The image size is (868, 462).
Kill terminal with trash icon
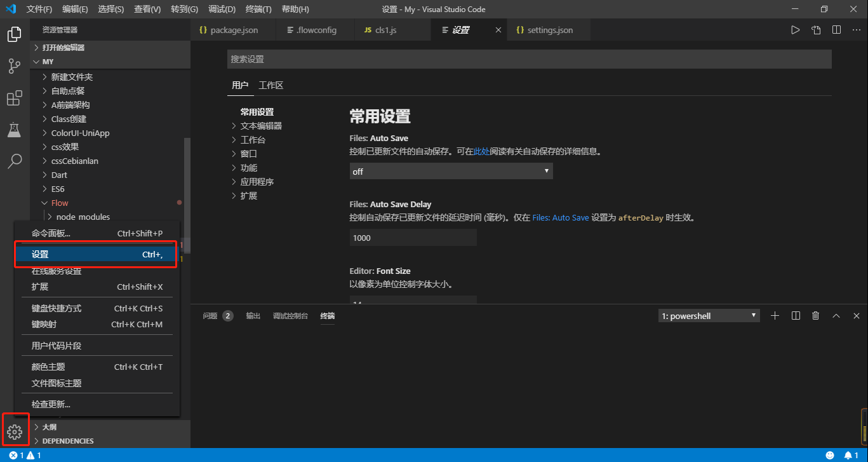pos(816,316)
